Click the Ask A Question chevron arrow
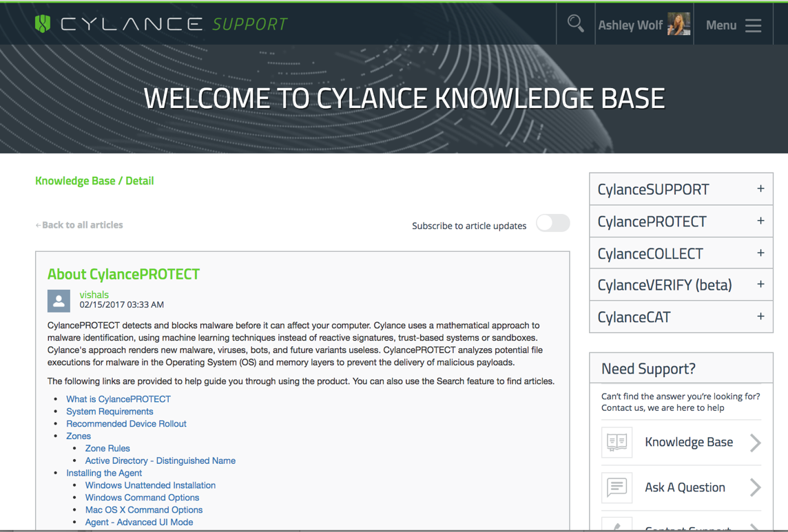Viewport: 788px width, 532px height. pos(756,487)
